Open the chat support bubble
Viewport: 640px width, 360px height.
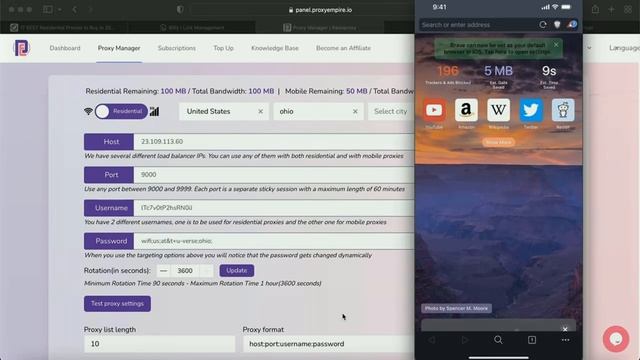(x=616, y=339)
